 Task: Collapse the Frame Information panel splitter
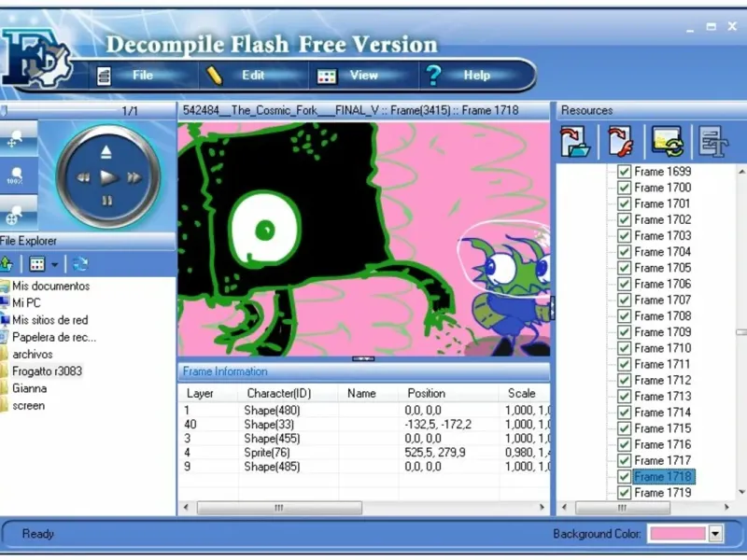click(x=363, y=358)
